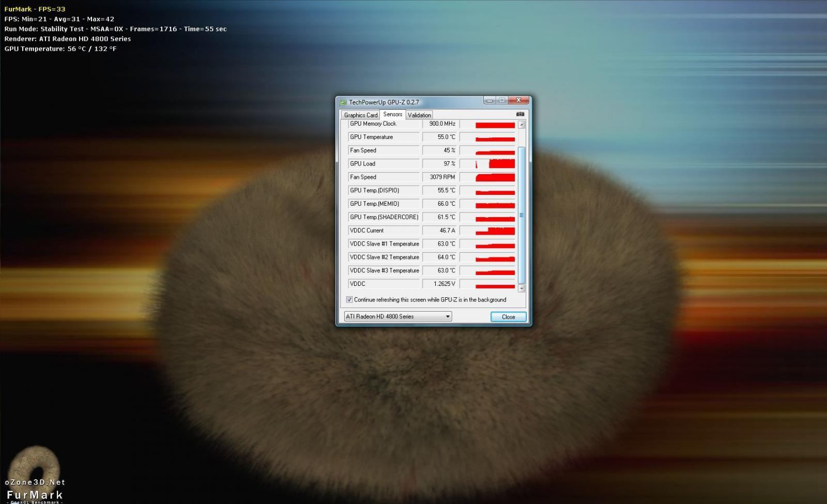Select the Sensors tab

(x=393, y=114)
